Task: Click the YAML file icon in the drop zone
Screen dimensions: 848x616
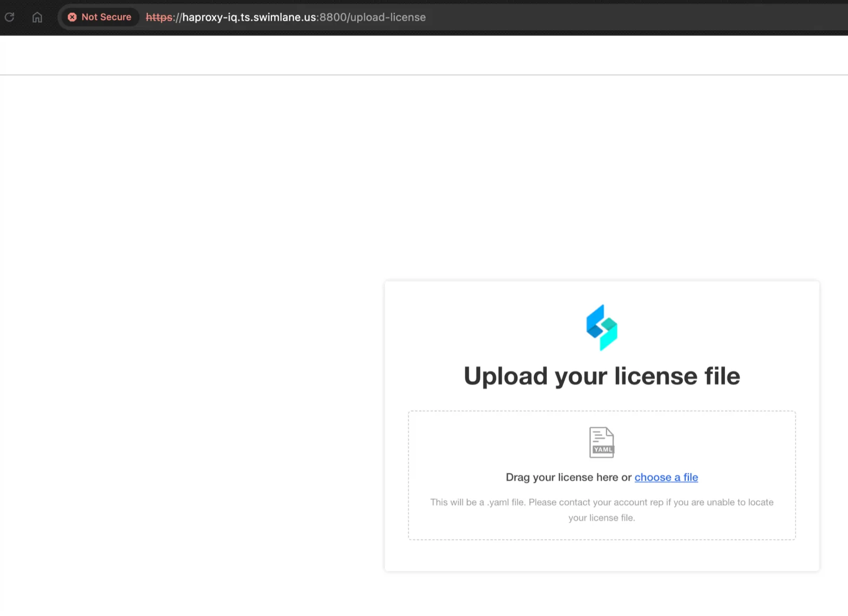Action: coord(602,442)
